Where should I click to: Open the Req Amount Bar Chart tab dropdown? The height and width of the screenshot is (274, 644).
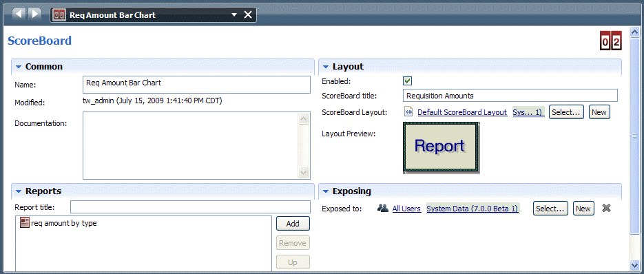pos(234,14)
